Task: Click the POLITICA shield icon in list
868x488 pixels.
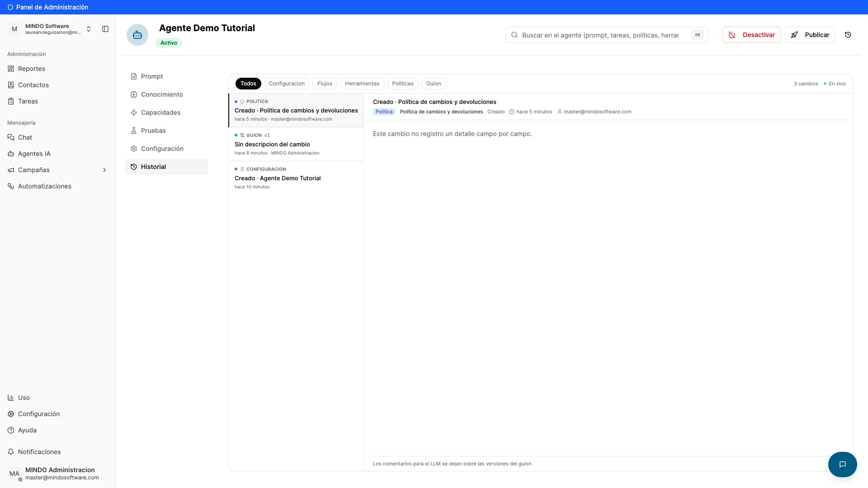Action: (x=242, y=102)
